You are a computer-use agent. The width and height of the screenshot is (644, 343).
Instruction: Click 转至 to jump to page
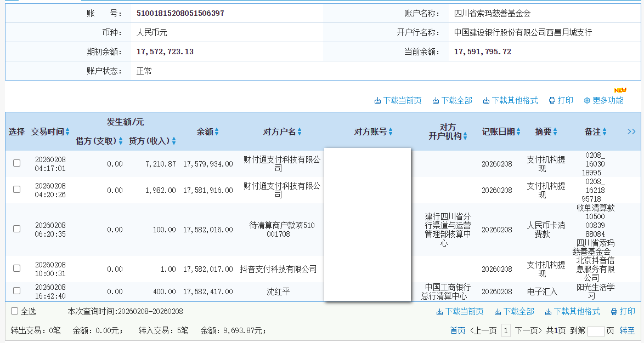tap(627, 330)
